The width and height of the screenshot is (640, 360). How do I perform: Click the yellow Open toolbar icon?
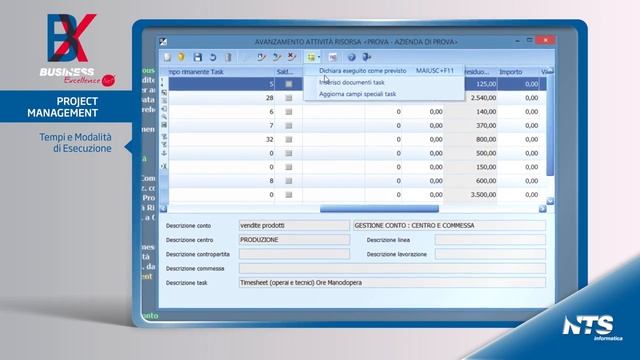coord(182,57)
